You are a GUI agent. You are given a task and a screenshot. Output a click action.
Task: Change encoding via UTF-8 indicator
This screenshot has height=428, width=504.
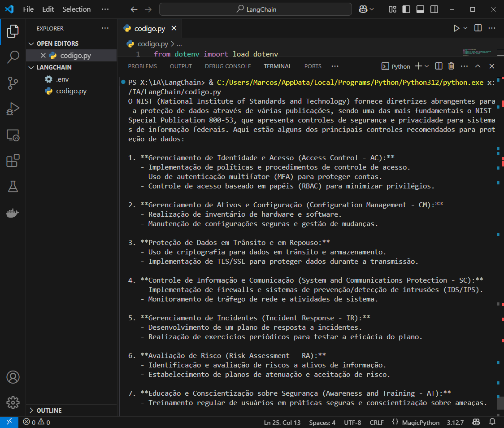(x=352, y=423)
